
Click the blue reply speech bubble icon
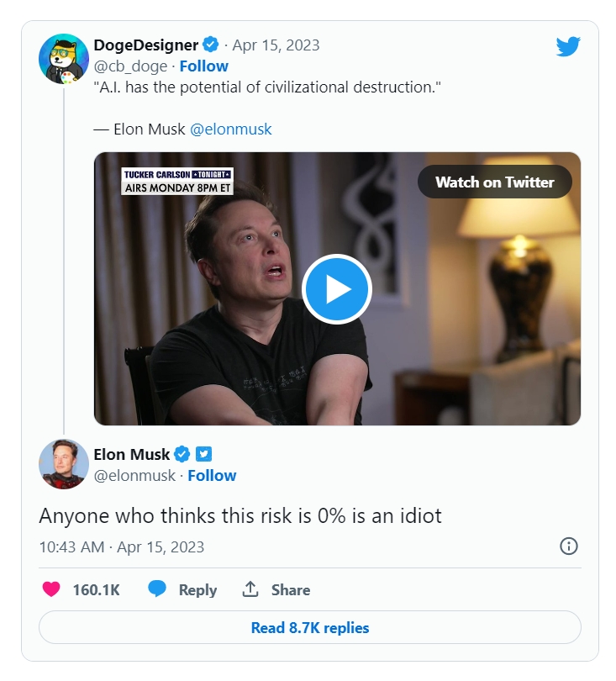tap(157, 589)
